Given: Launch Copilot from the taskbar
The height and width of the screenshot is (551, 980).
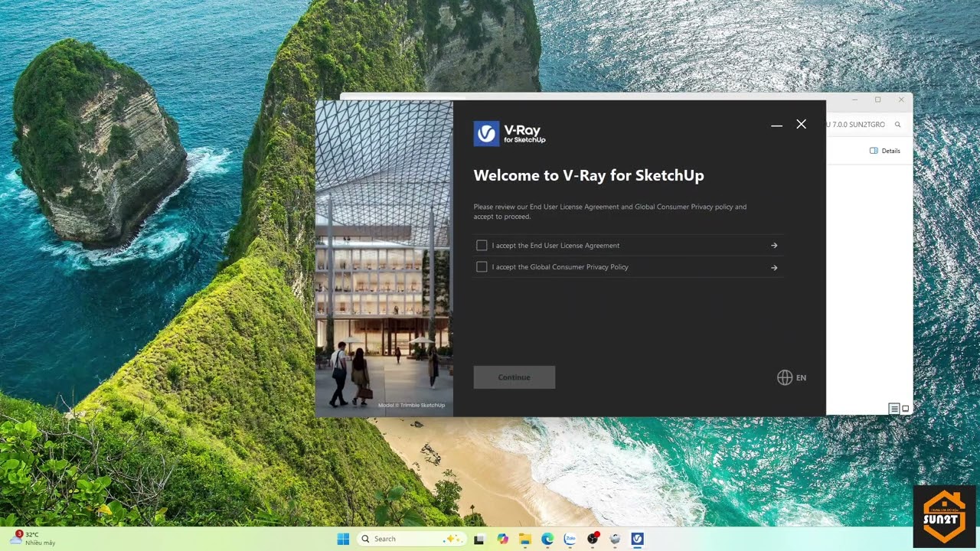Looking at the screenshot, I should tap(502, 539).
